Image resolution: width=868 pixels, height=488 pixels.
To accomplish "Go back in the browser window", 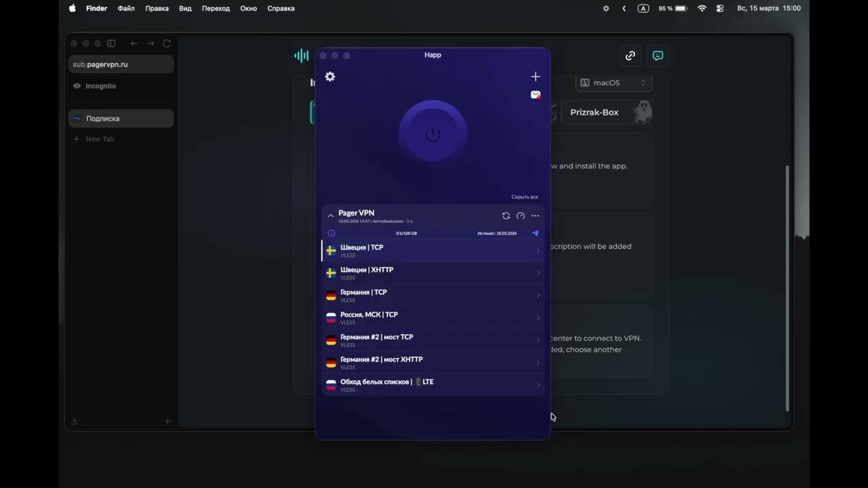I will coord(134,43).
